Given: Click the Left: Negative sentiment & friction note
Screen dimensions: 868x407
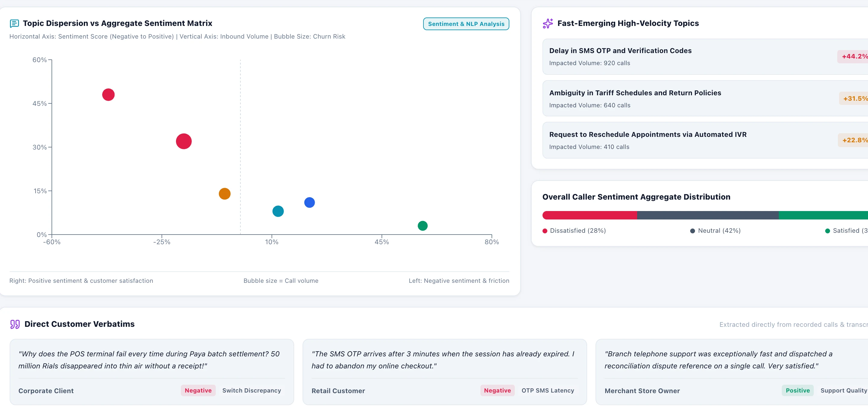Looking at the screenshot, I should pos(459,281).
